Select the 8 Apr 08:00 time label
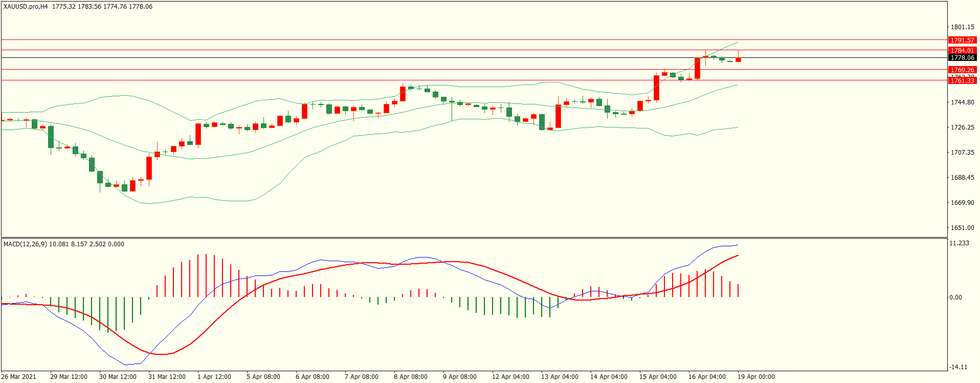This screenshot has height=383, width=980. [x=411, y=377]
